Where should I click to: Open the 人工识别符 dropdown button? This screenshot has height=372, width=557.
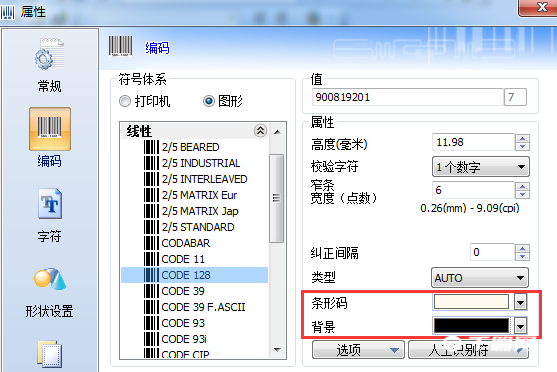coord(469,350)
